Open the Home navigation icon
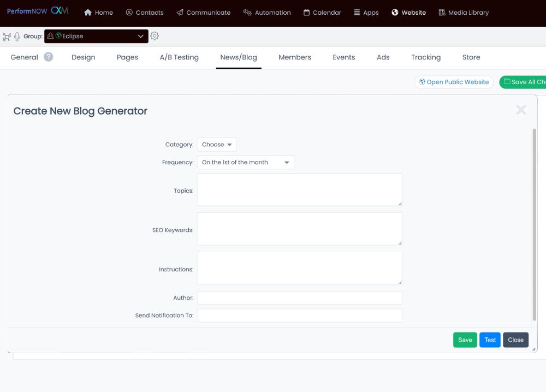Screen dimensions: 546x392 (88, 12)
